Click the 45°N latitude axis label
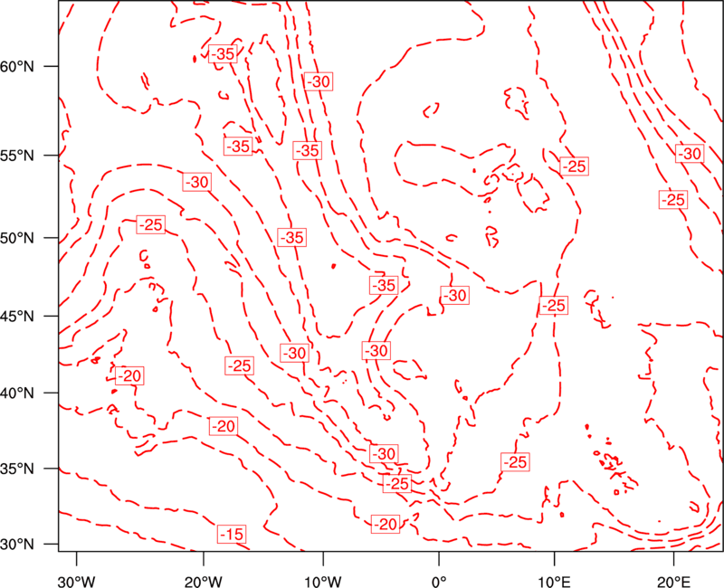Image resolution: width=724 pixels, height=588 pixels. click(x=17, y=317)
